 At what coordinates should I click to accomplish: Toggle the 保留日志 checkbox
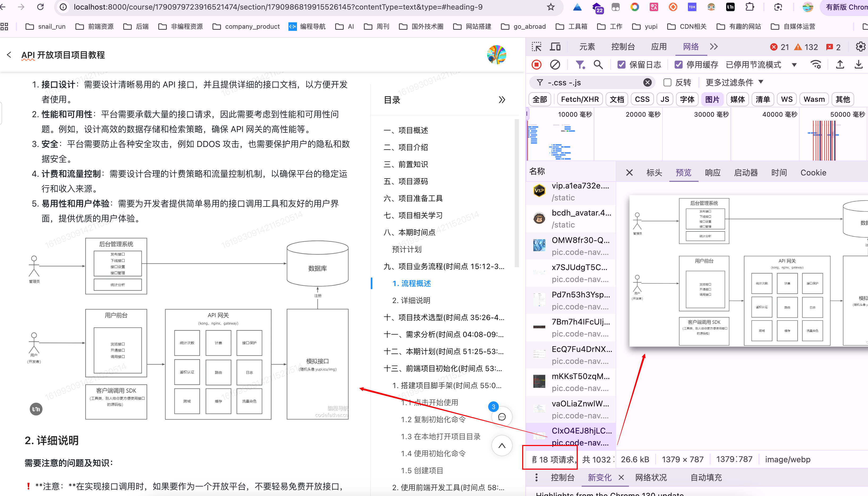coord(621,65)
